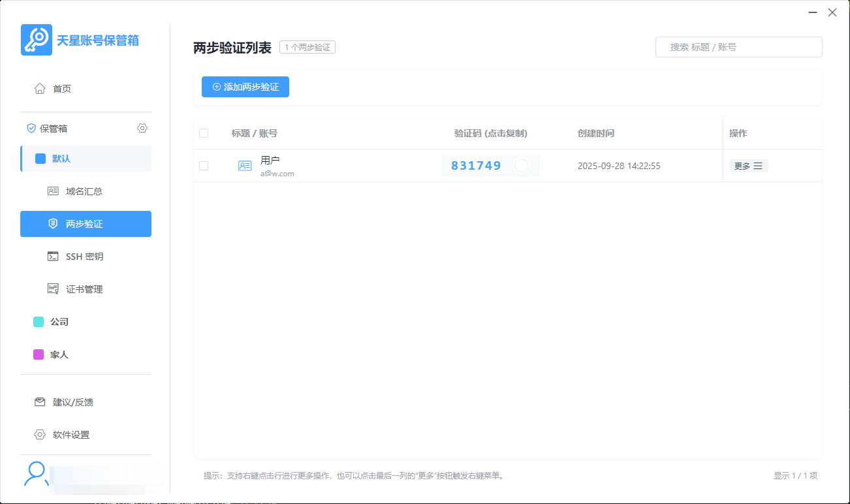
Task: Click the 首页 home icon
Action: (x=39, y=88)
